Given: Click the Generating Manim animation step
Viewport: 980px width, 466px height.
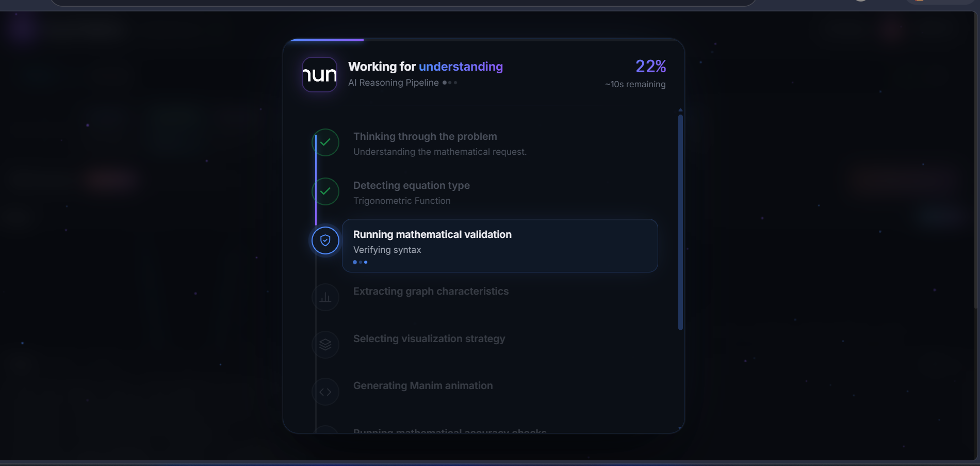Looking at the screenshot, I should 423,385.
